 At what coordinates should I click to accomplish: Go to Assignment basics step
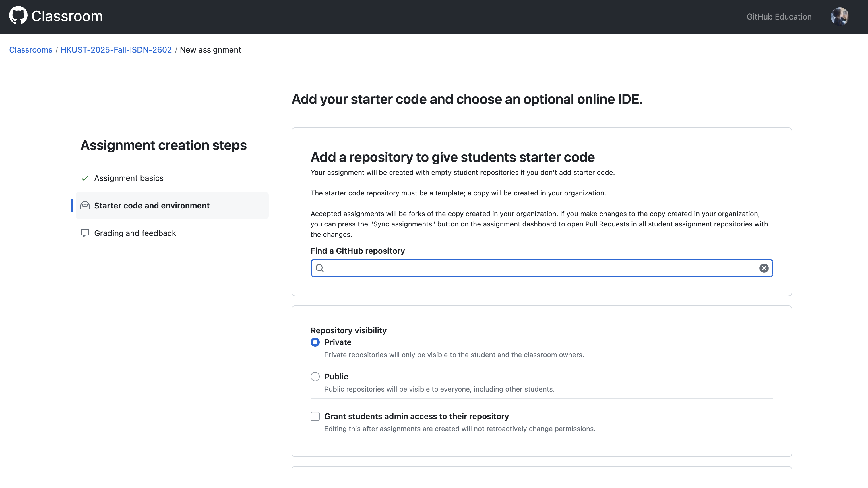coord(129,178)
